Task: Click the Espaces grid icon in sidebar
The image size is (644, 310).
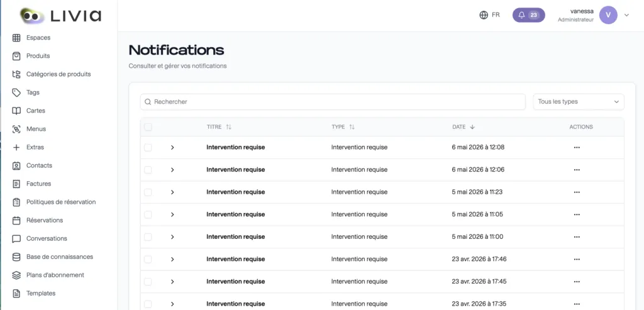Action: (16, 38)
